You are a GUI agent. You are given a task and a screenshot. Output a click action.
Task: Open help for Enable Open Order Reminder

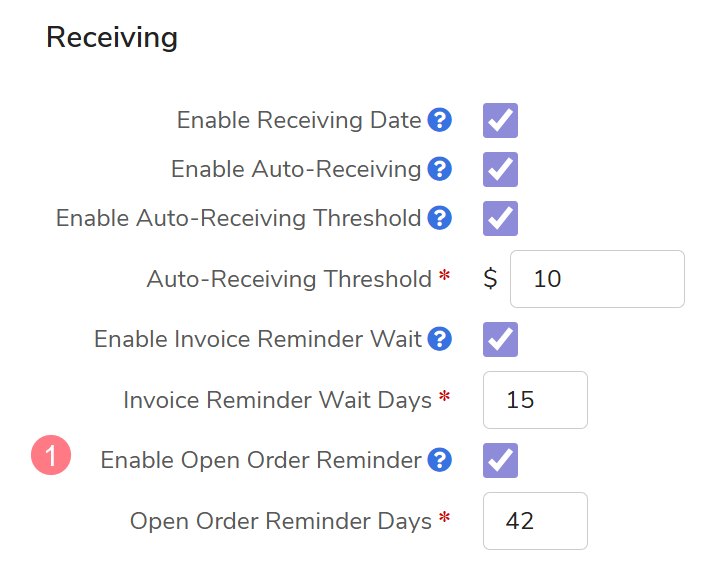pos(440,460)
